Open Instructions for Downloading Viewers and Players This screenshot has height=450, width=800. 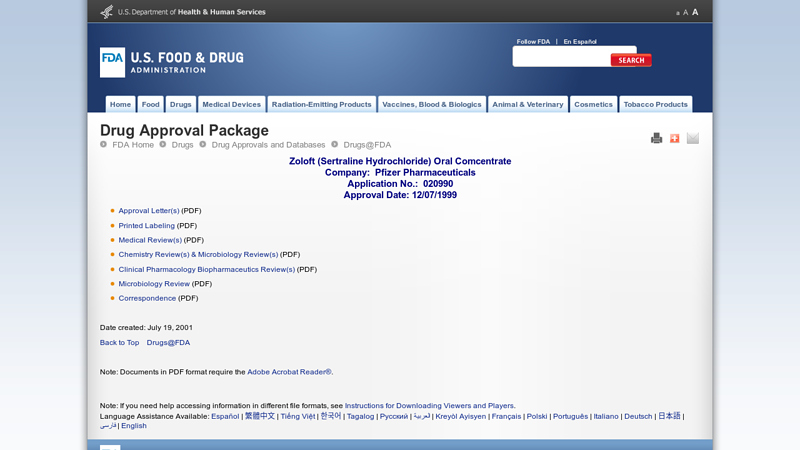tap(429, 406)
